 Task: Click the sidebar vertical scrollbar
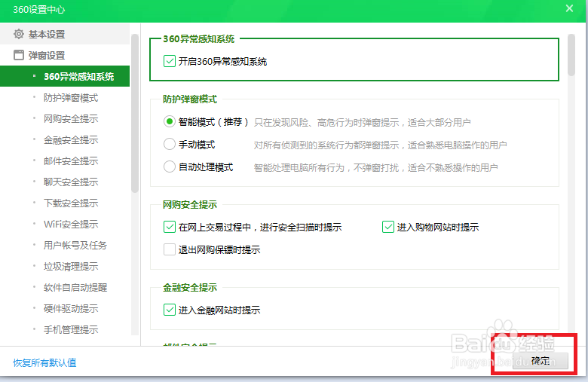(x=135, y=113)
